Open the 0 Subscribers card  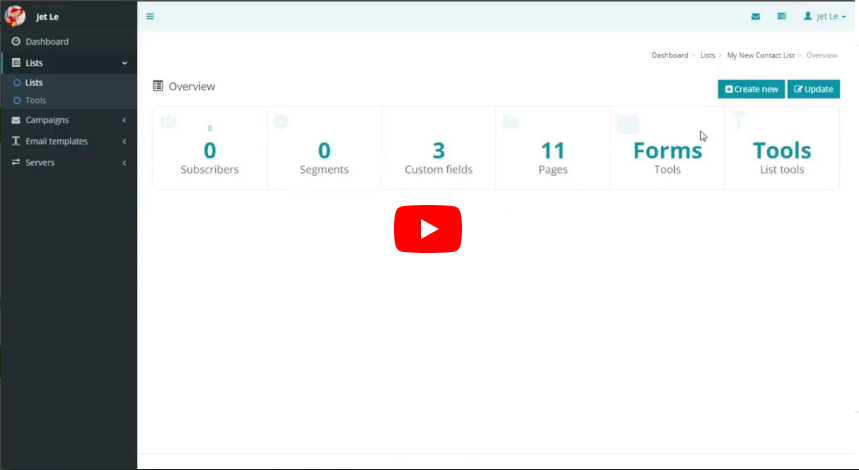click(x=210, y=148)
